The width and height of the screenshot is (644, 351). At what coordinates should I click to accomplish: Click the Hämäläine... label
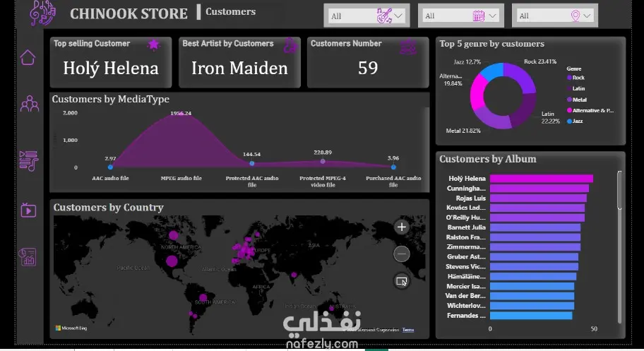pyautogui.click(x=467, y=277)
